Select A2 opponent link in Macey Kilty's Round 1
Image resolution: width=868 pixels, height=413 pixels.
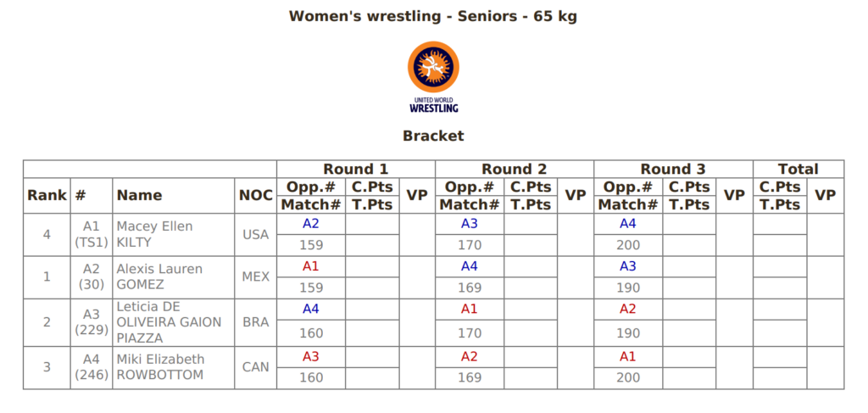click(x=310, y=224)
